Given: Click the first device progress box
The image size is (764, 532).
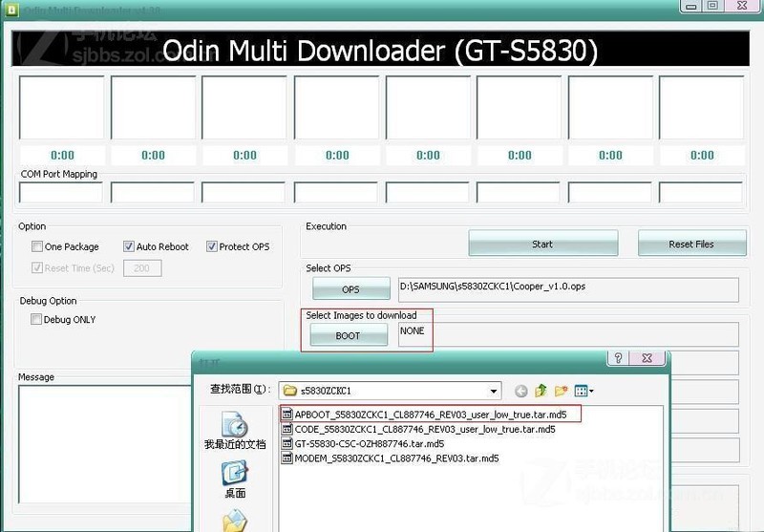Looking at the screenshot, I should [61, 107].
